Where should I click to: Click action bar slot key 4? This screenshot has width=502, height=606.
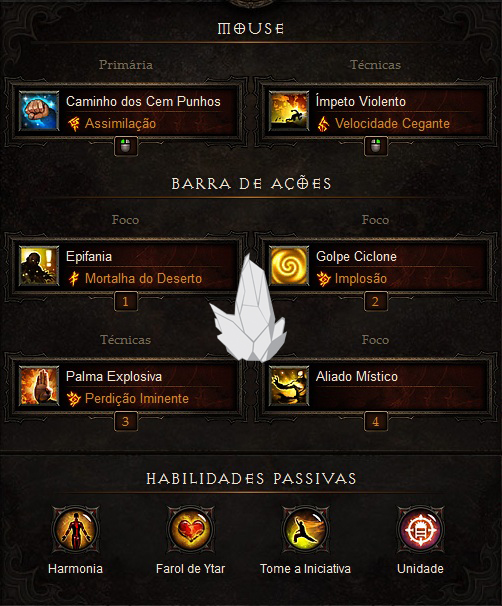coord(376,421)
